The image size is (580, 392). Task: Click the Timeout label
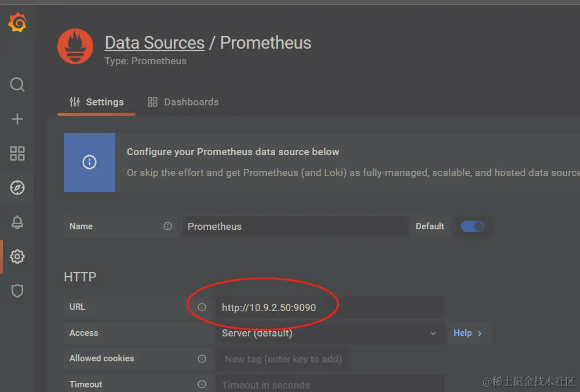pyautogui.click(x=86, y=384)
